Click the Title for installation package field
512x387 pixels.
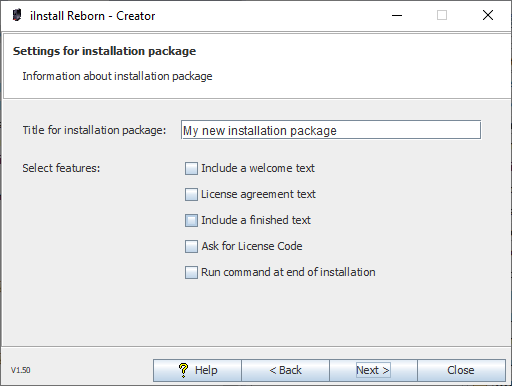[x=331, y=130]
